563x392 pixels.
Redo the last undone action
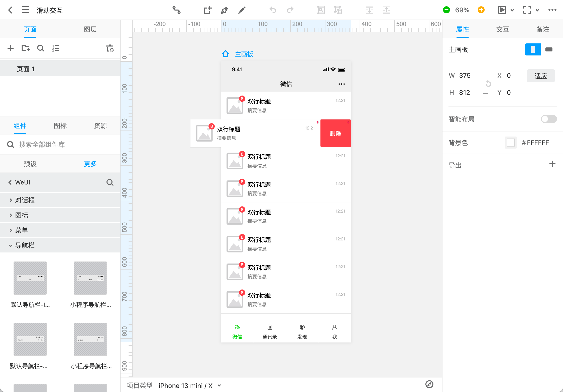(290, 10)
